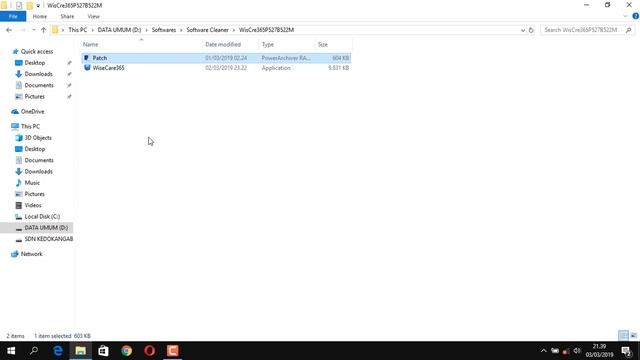The width and height of the screenshot is (640, 360).
Task: Open the Action Center notifications
Action: tap(627, 351)
